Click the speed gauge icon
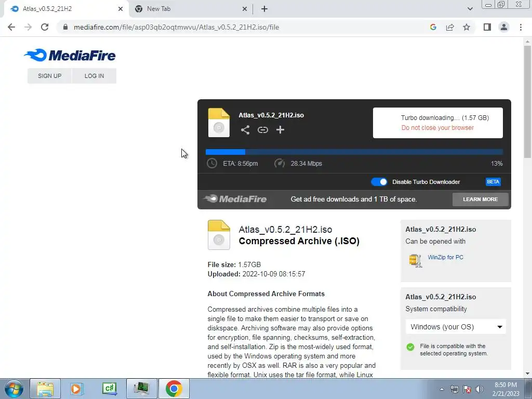Image resolution: width=532 pixels, height=399 pixels. coord(279,163)
